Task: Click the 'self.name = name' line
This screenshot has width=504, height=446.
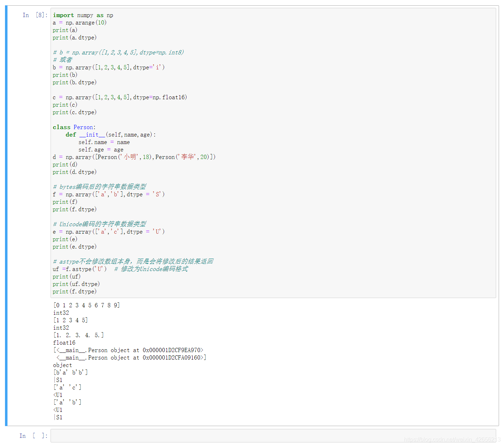Action: 104,142
